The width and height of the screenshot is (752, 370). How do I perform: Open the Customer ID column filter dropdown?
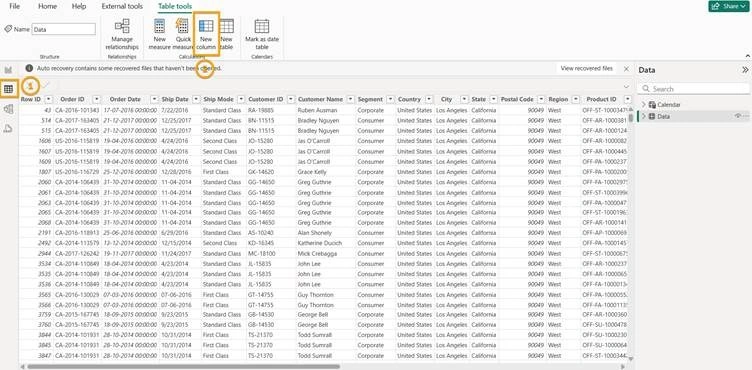coord(291,99)
